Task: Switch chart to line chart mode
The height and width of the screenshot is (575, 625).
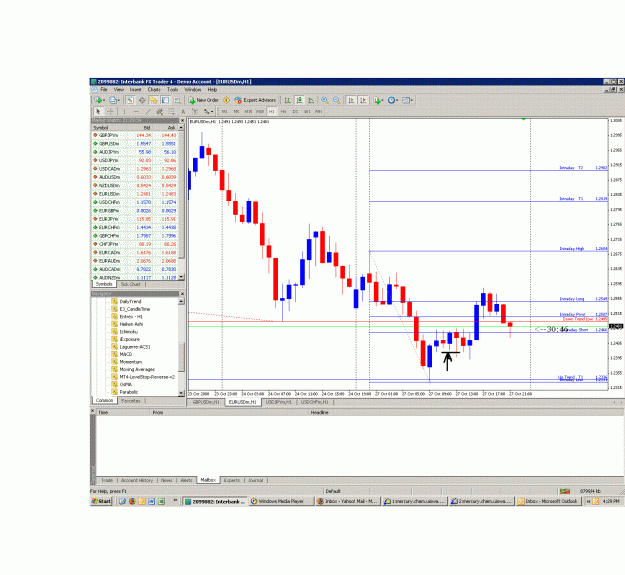Action: tap(311, 100)
